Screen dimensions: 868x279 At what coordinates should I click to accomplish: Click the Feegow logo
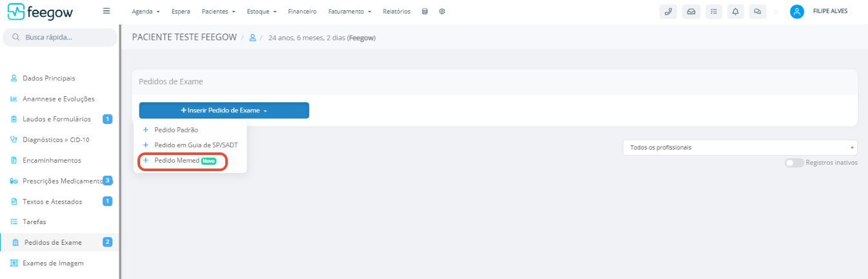coord(40,12)
